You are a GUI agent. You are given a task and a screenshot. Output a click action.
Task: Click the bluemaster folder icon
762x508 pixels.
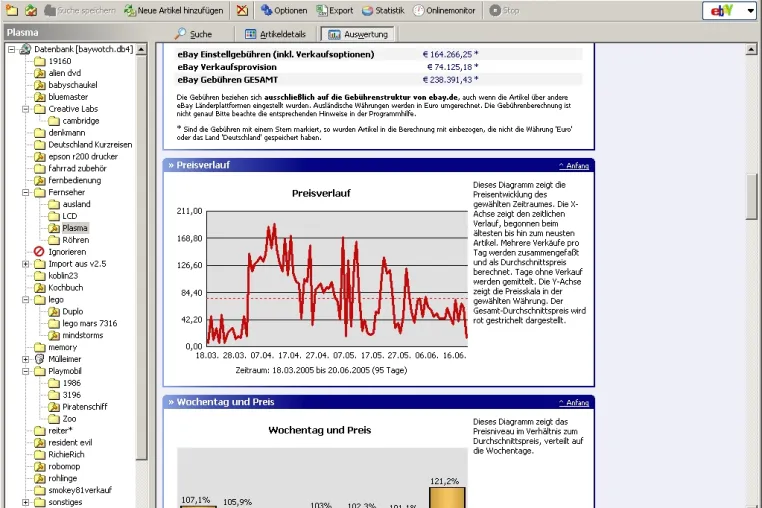pyautogui.click(x=40, y=97)
